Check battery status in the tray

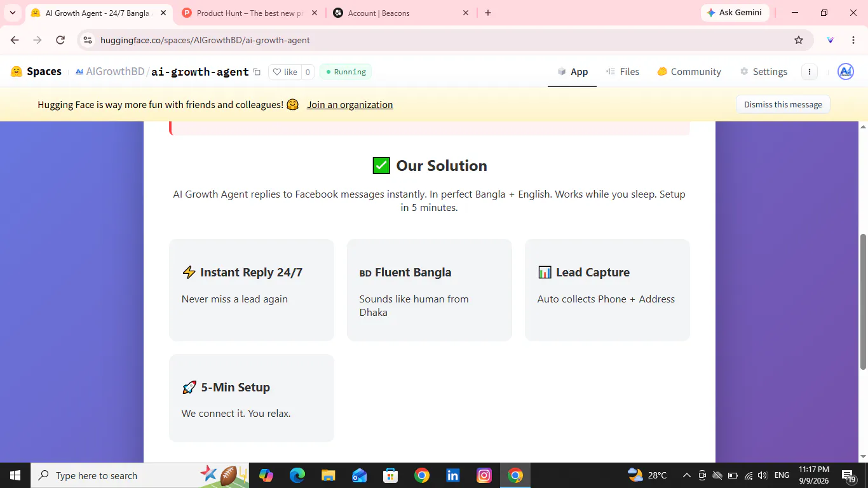[733, 475]
